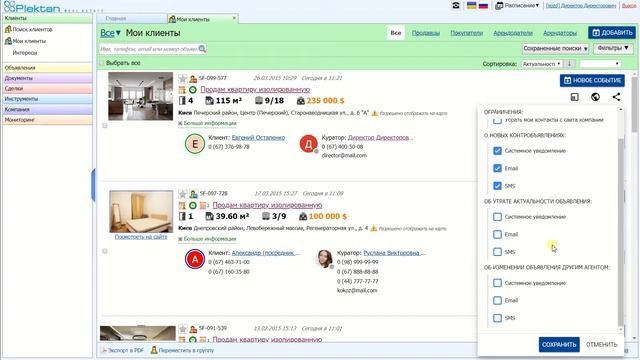Click the green status circle of SF-099-577
This screenshot has height=360, width=640.
tap(193, 90)
